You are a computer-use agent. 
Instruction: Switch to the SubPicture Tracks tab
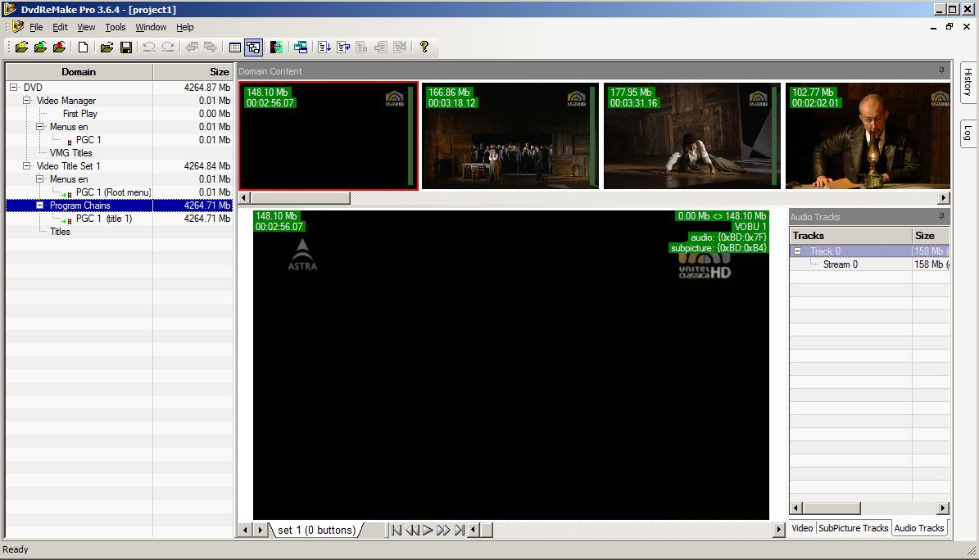click(853, 528)
